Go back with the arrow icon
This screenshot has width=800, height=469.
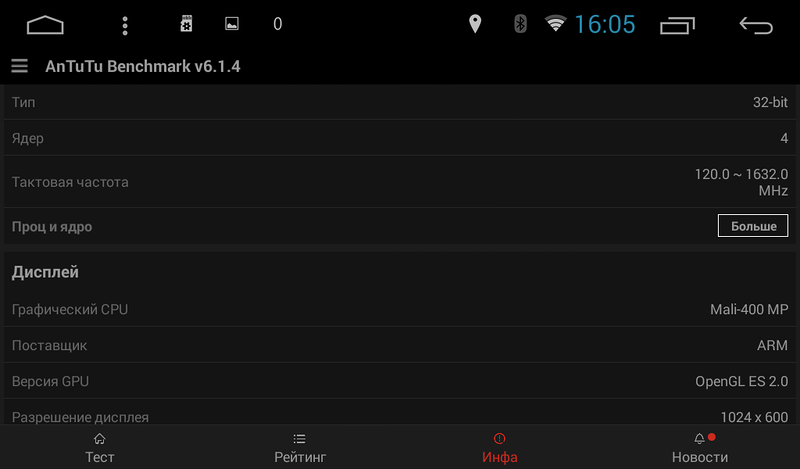(x=756, y=25)
